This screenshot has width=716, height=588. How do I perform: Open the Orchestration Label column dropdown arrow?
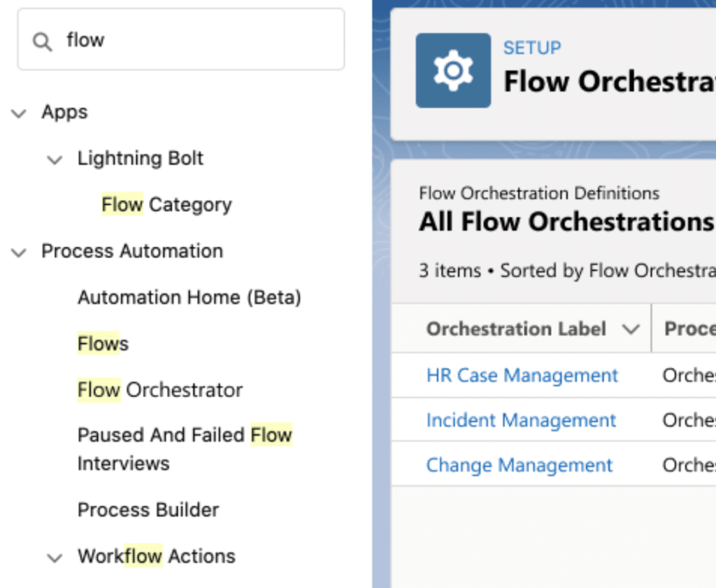tap(631, 329)
